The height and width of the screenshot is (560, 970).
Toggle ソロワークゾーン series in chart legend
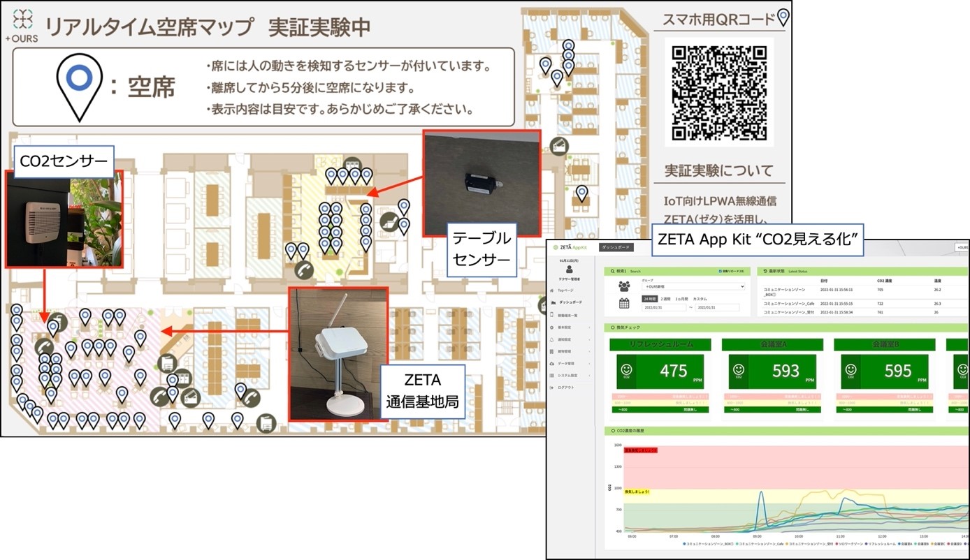point(848,543)
